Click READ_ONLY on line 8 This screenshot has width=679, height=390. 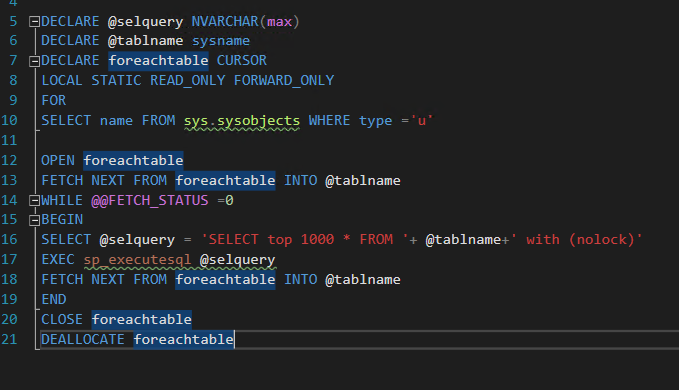(188, 81)
